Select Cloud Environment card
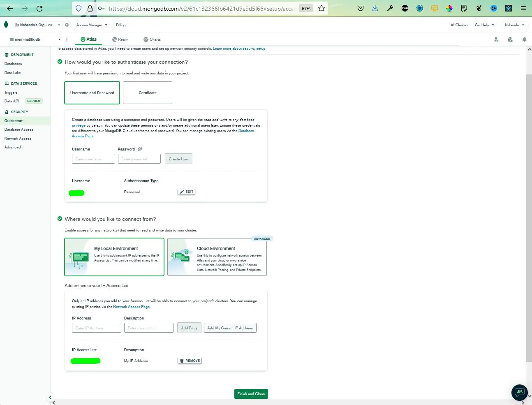Screen dimensions: 532x405 tap(217, 257)
